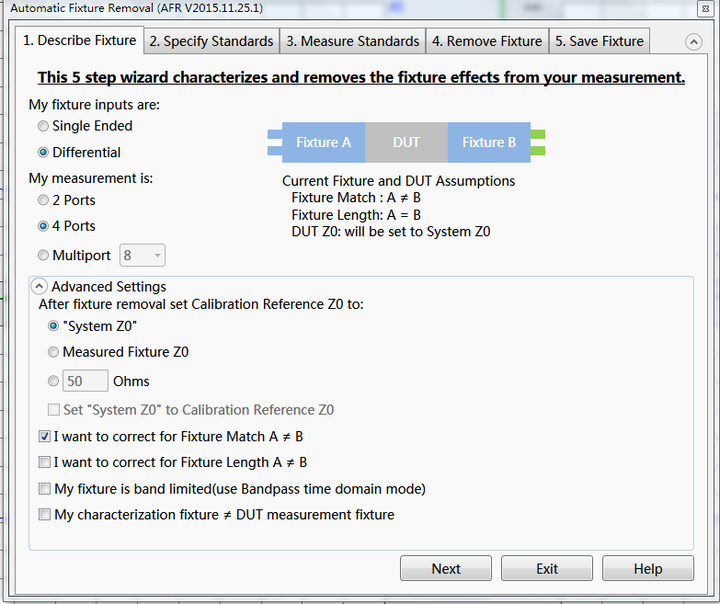
Task: Select Single Ended fixture inputs
Action: (x=43, y=126)
